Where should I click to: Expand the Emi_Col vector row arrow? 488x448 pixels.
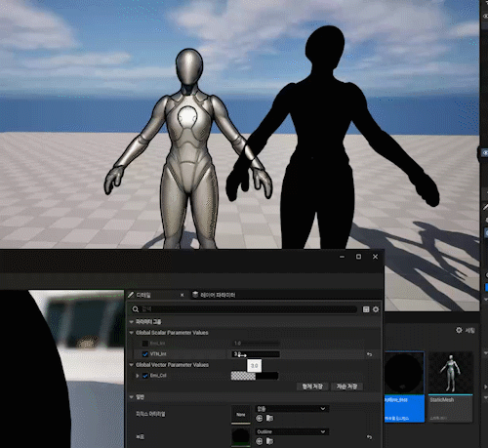click(138, 376)
